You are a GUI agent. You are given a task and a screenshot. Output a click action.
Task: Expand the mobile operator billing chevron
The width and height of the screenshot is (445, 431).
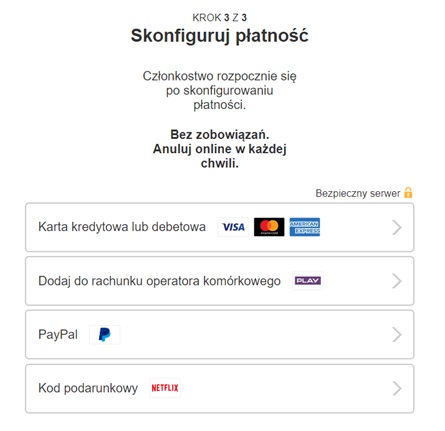(x=396, y=281)
